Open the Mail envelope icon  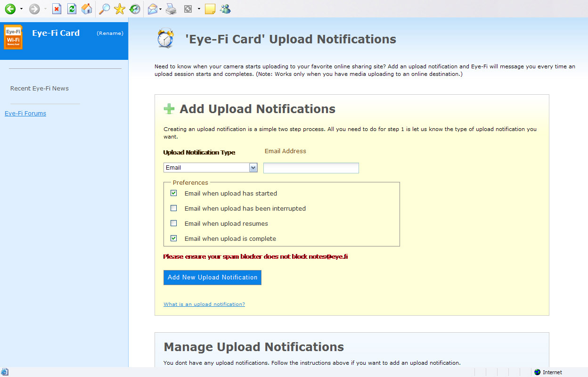pos(153,8)
